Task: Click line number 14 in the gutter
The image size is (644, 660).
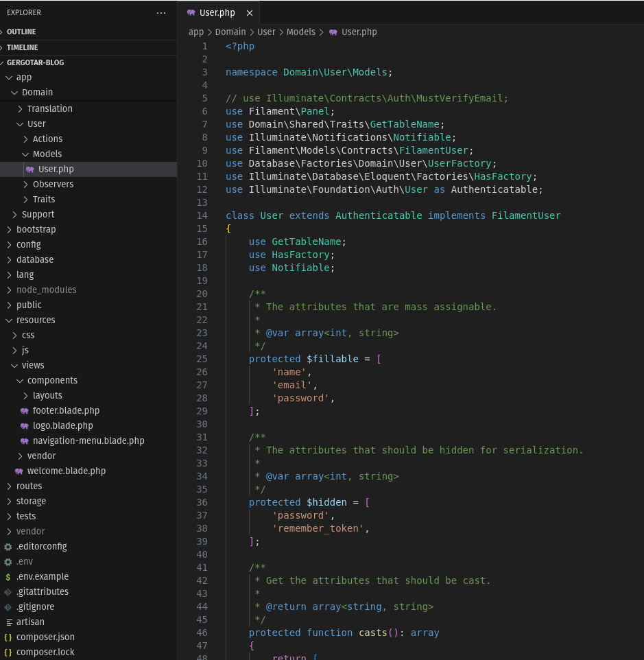Action: click(x=202, y=215)
